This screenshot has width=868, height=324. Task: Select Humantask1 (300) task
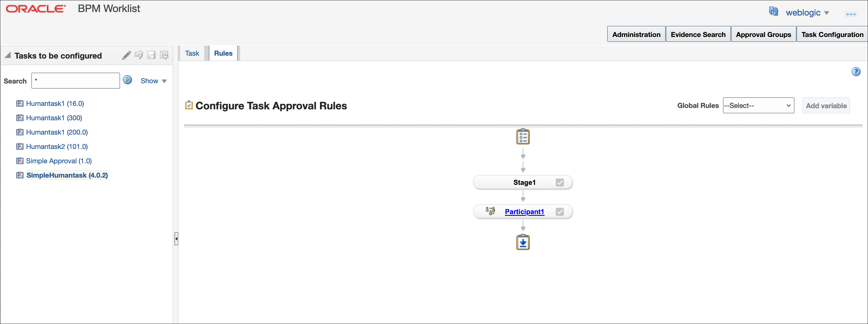[x=54, y=118]
